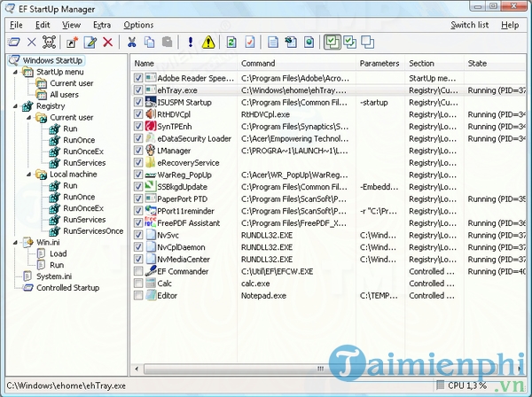Click the yellow warning triangle icon
Screen dimensions: 532x397
(x=207, y=42)
